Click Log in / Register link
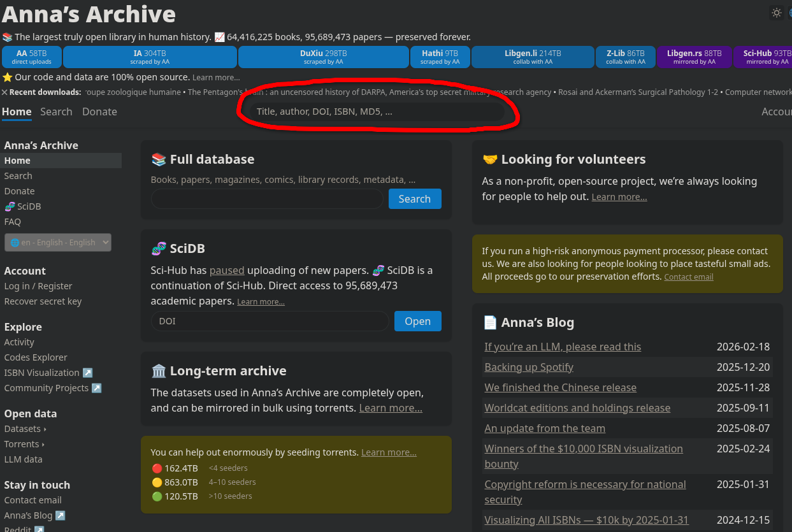Image resolution: width=792 pixels, height=532 pixels. 38,286
